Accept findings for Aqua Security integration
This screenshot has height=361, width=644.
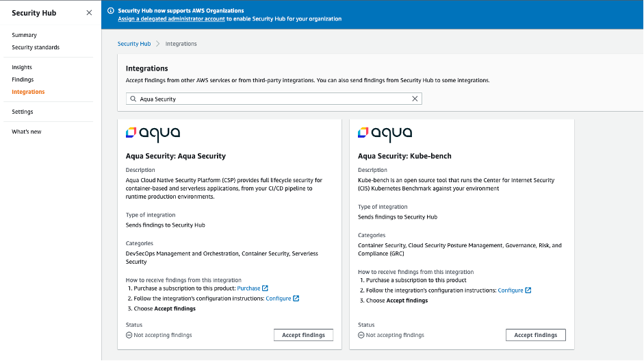[x=303, y=335]
